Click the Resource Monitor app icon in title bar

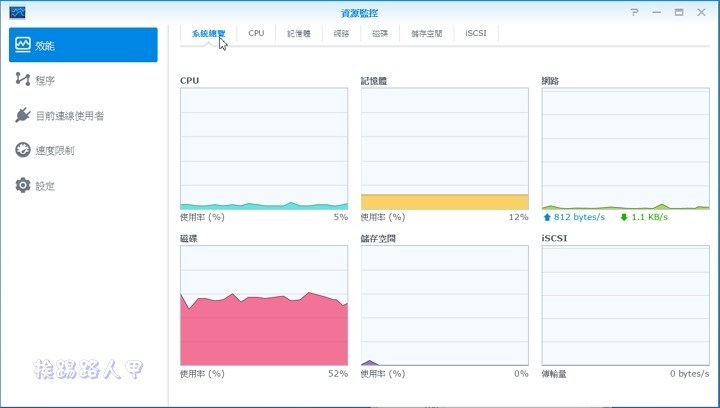[18, 12]
